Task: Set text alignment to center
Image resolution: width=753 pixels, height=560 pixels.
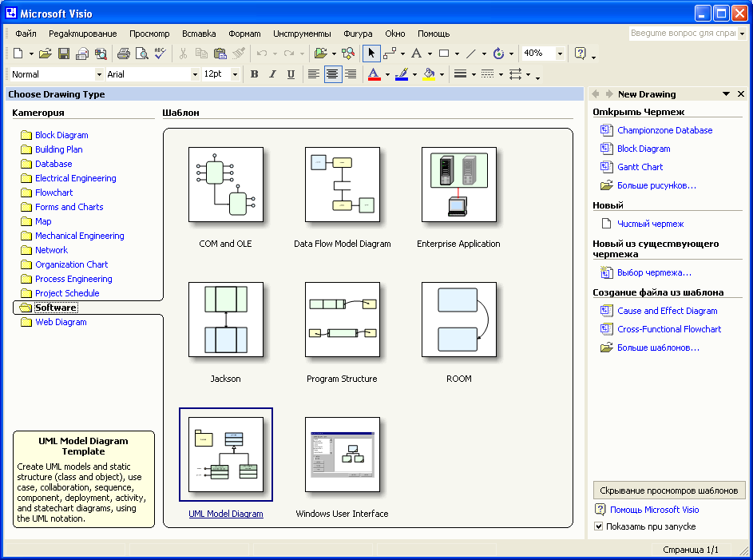Action: pos(332,74)
